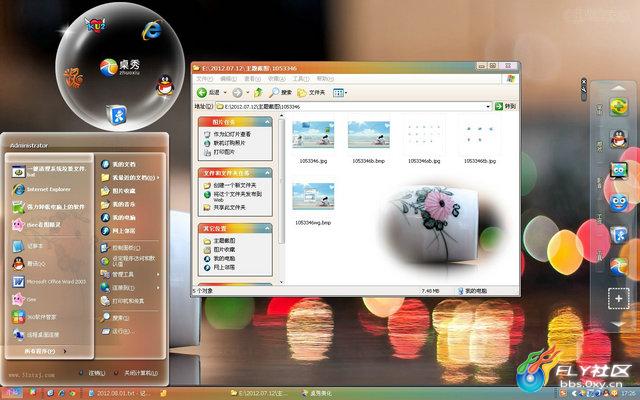Expand 连接到 submenu in Start menu

[x=130, y=288]
